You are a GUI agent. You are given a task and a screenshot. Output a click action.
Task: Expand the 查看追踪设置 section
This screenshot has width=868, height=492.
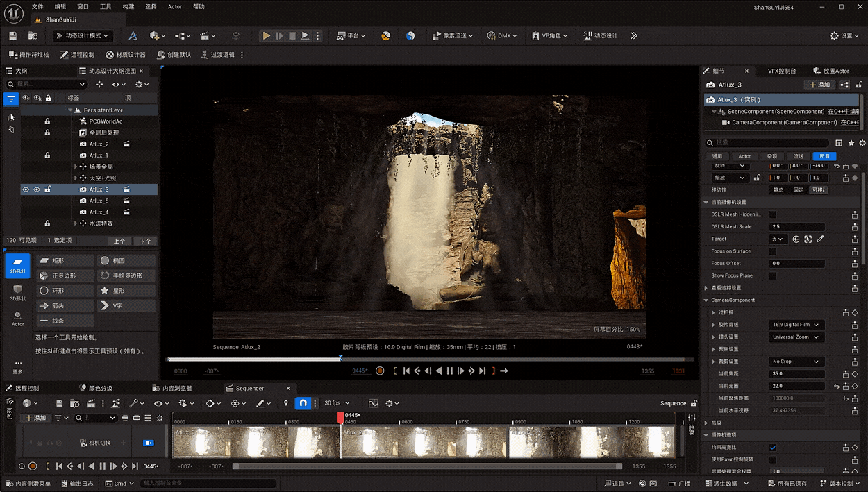[x=707, y=288]
